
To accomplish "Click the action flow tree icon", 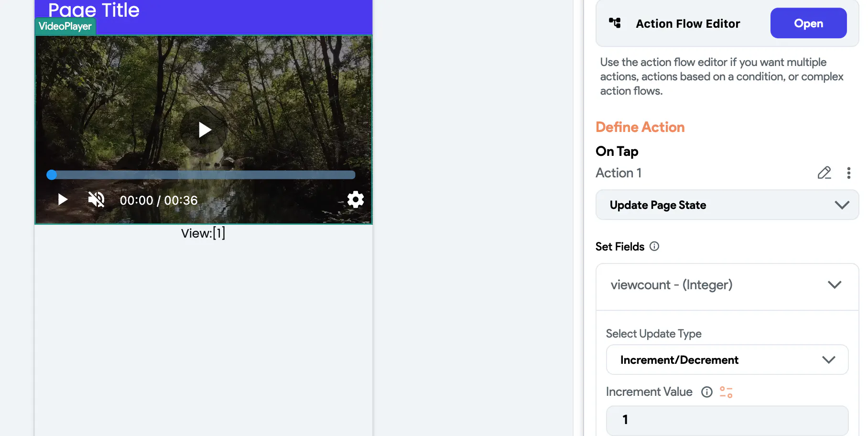I will [615, 23].
